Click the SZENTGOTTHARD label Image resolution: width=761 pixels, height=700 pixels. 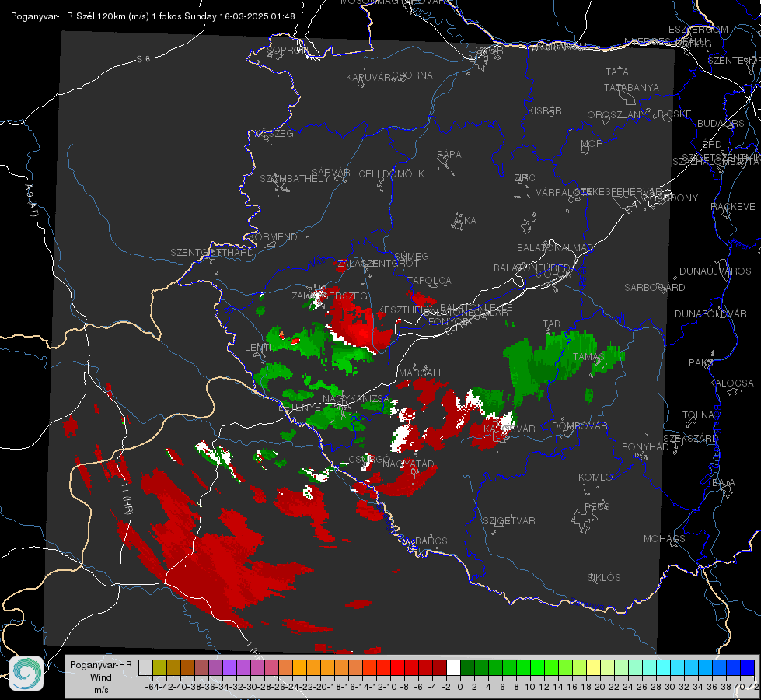pyautogui.click(x=212, y=253)
